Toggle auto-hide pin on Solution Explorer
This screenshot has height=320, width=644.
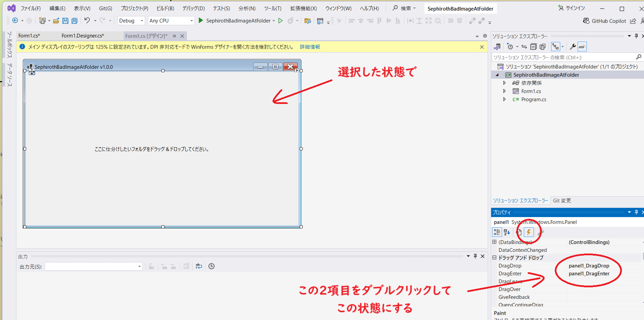pos(636,36)
